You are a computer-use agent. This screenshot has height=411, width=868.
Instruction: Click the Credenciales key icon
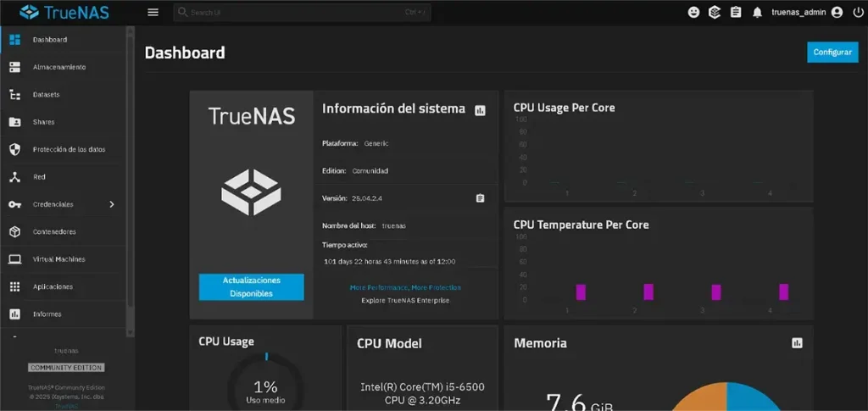(x=15, y=204)
